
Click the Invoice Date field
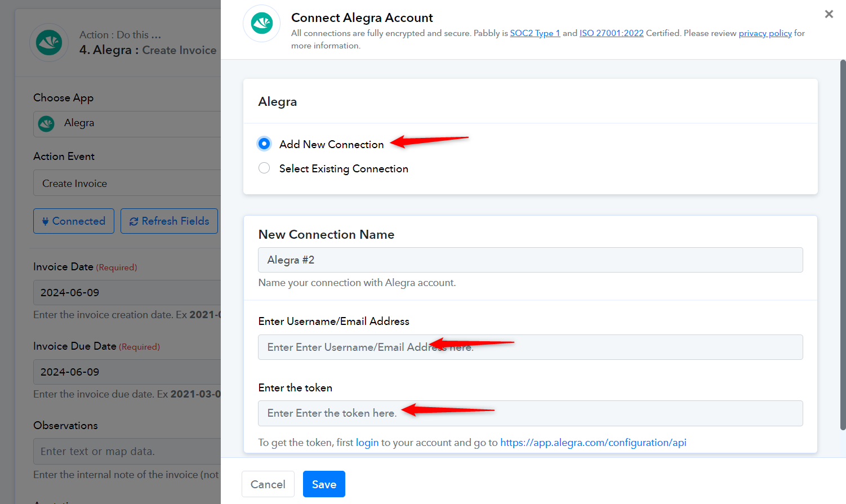pos(127,293)
